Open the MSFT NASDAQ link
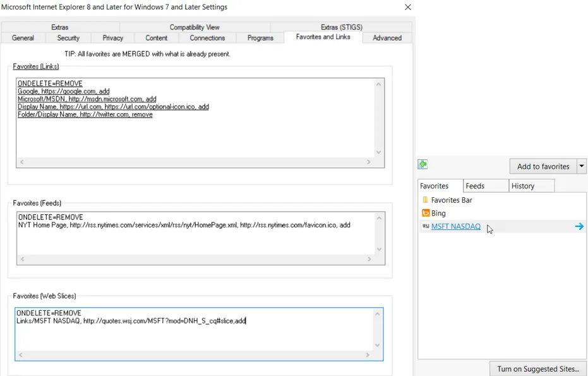The width and height of the screenshot is (588, 376). click(455, 226)
